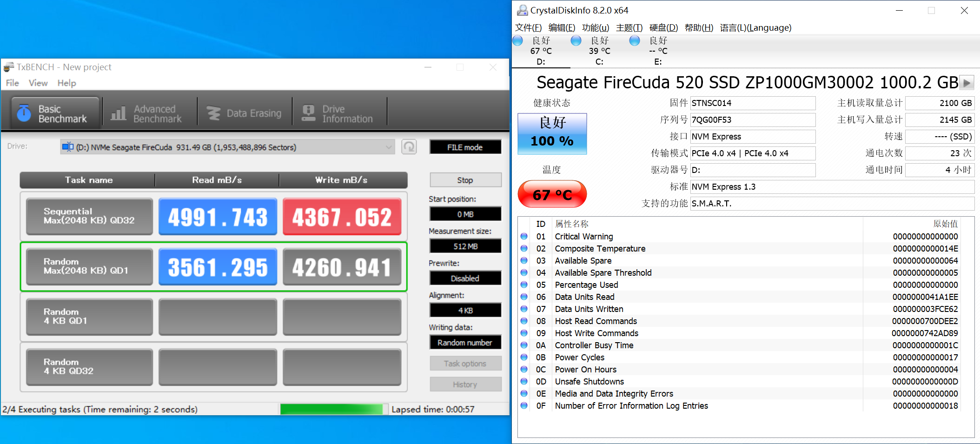Image resolution: width=980 pixels, height=444 pixels.
Task: Click the refresh drive list icon
Action: tap(409, 147)
